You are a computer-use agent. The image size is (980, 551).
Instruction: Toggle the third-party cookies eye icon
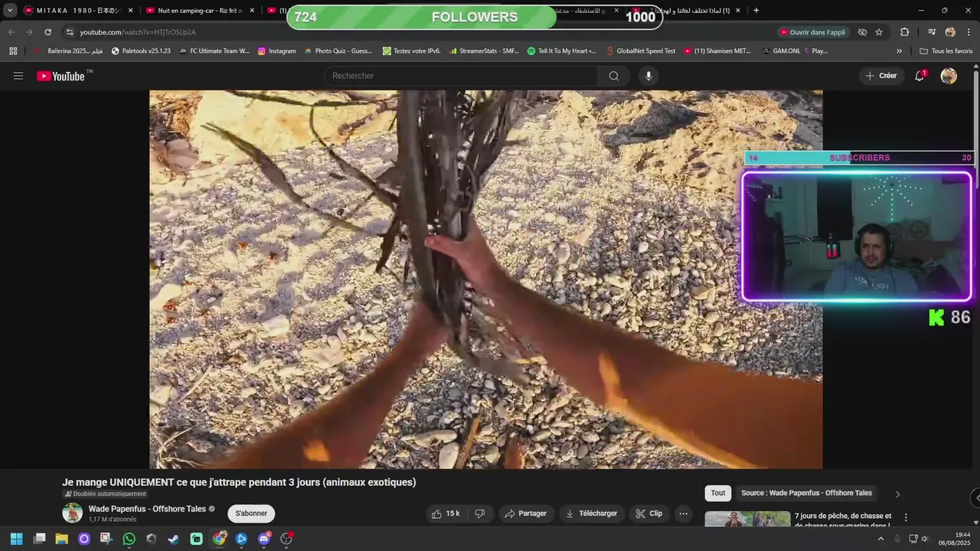tap(862, 32)
